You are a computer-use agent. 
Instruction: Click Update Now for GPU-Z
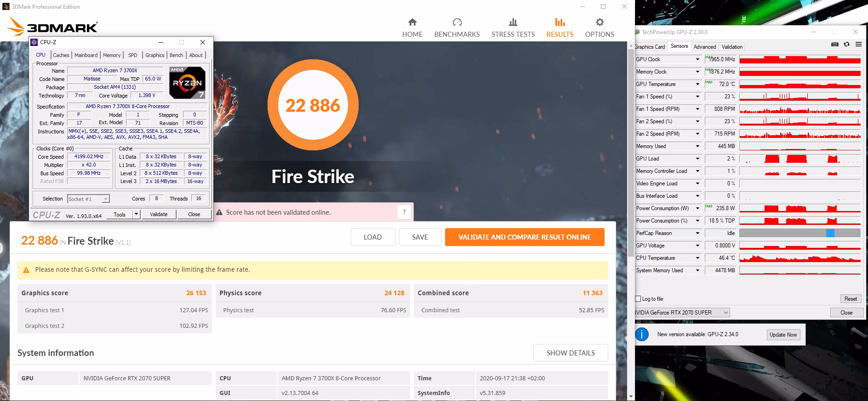(783, 335)
